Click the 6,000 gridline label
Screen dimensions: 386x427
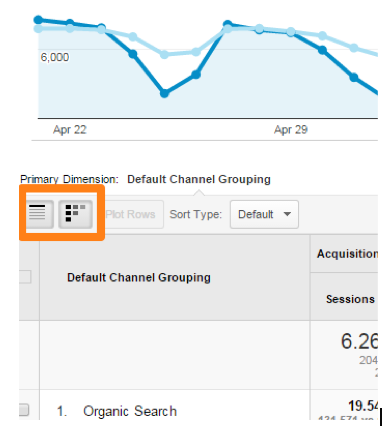[55, 57]
